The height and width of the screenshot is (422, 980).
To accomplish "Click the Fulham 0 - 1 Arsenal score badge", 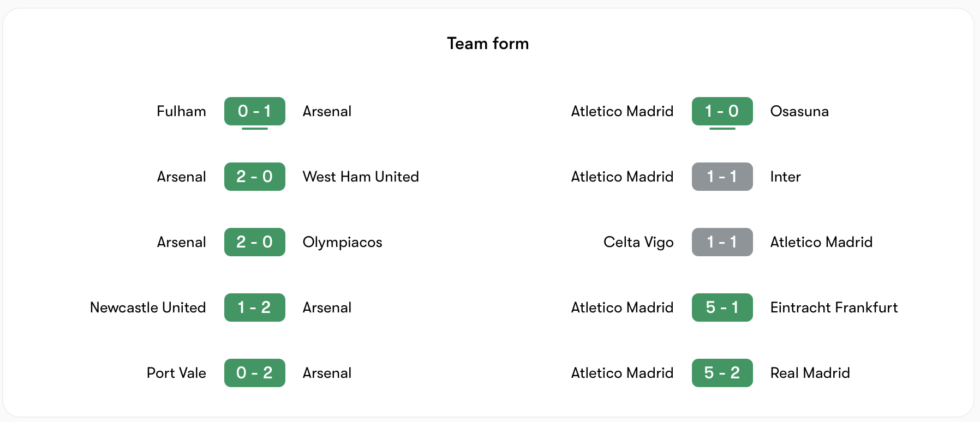I will click(254, 111).
